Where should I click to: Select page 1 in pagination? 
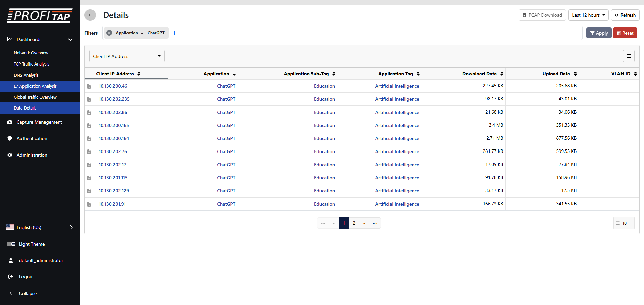point(344,223)
